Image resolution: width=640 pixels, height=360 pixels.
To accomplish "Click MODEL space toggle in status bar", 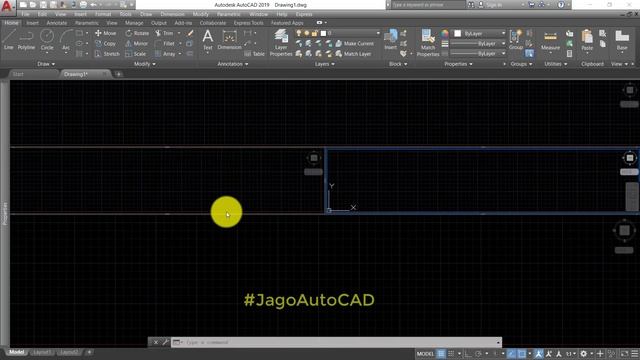I will tap(425, 353).
